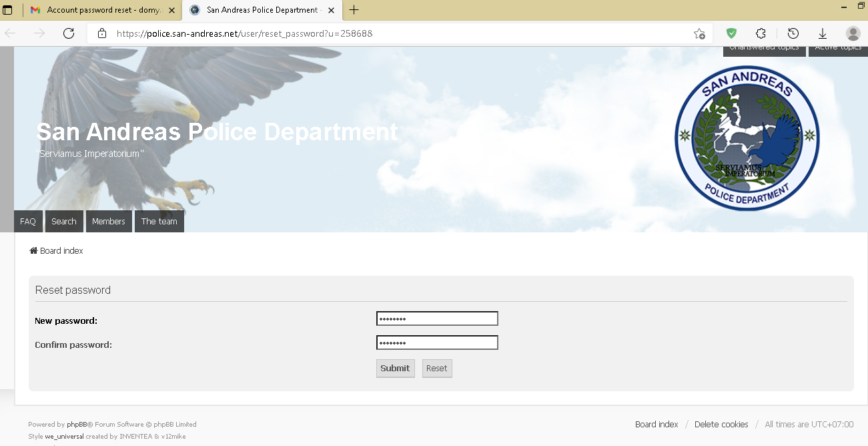Open the Extensions puzzle icon

pos(761,33)
